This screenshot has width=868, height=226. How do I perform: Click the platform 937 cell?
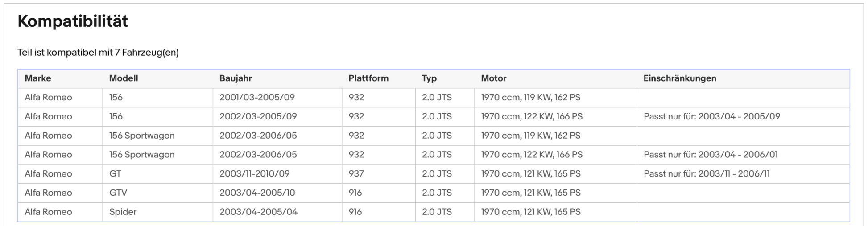[x=356, y=173]
